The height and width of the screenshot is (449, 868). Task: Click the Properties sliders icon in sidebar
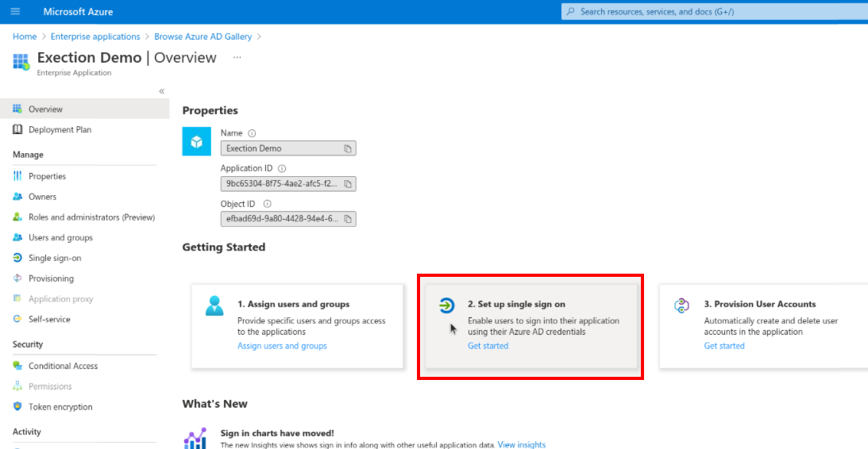pyautogui.click(x=17, y=176)
